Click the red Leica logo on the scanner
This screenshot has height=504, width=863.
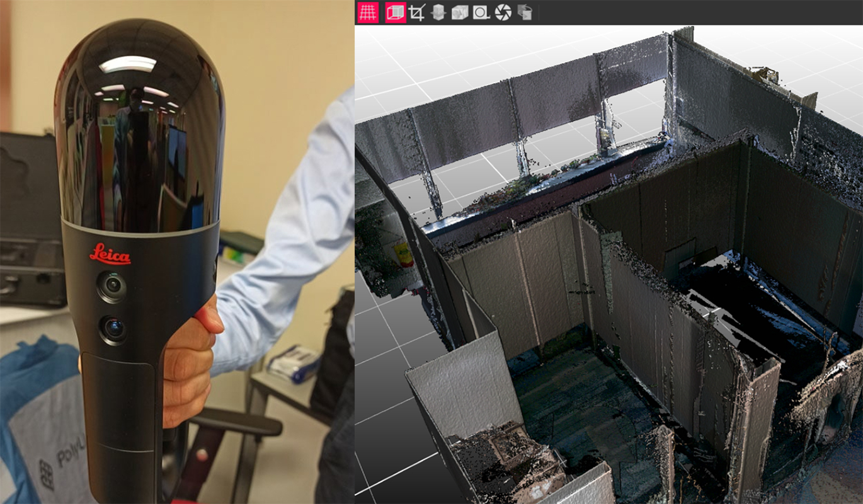110,255
